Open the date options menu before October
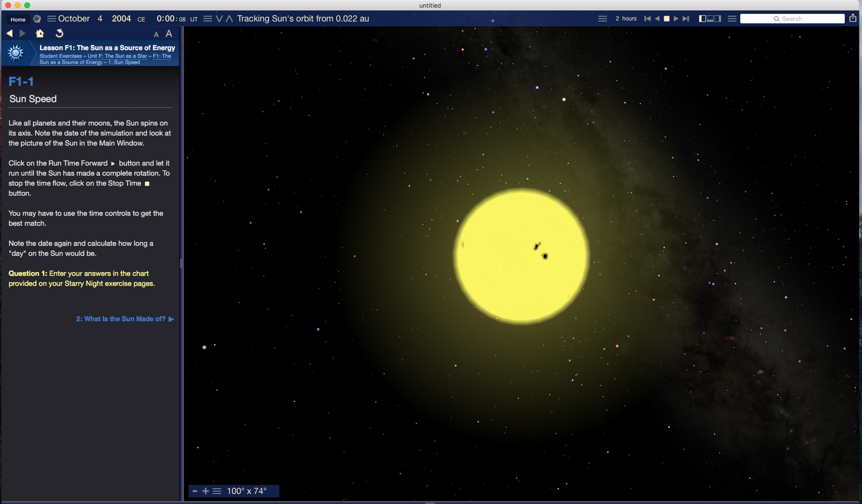 click(51, 18)
